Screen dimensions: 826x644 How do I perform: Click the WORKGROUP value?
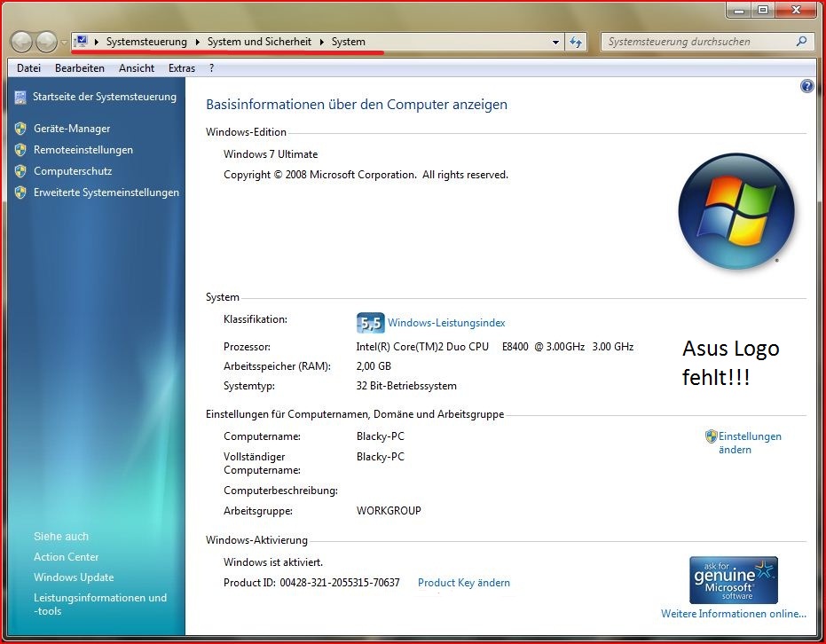[389, 510]
